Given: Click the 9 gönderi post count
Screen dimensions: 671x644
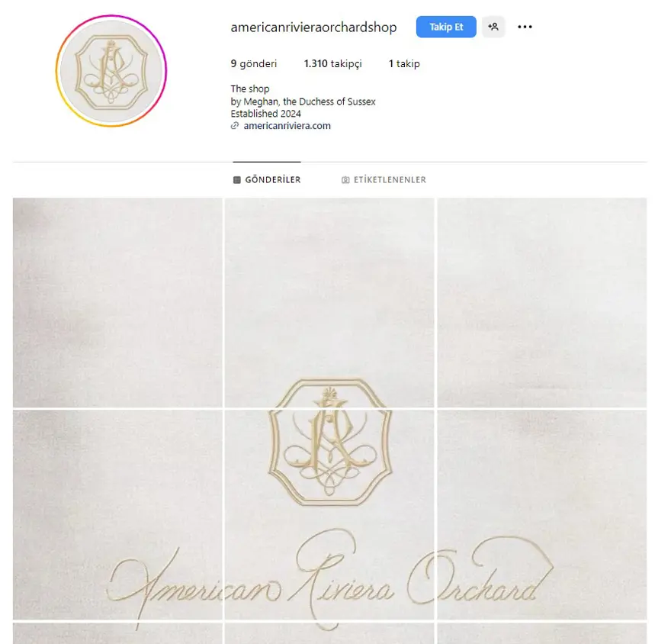Looking at the screenshot, I should (254, 64).
